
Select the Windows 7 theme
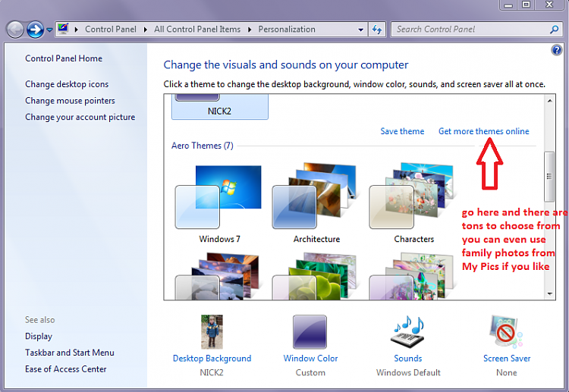(219, 204)
